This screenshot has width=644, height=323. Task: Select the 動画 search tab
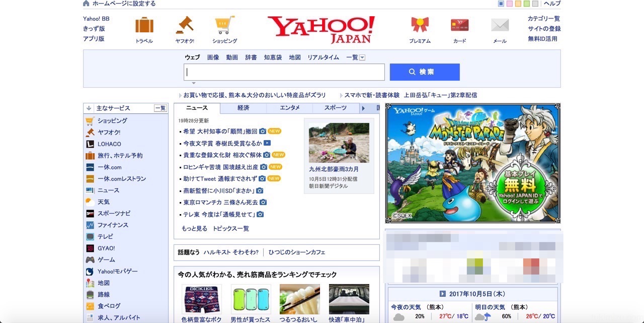tap(232, 57)
